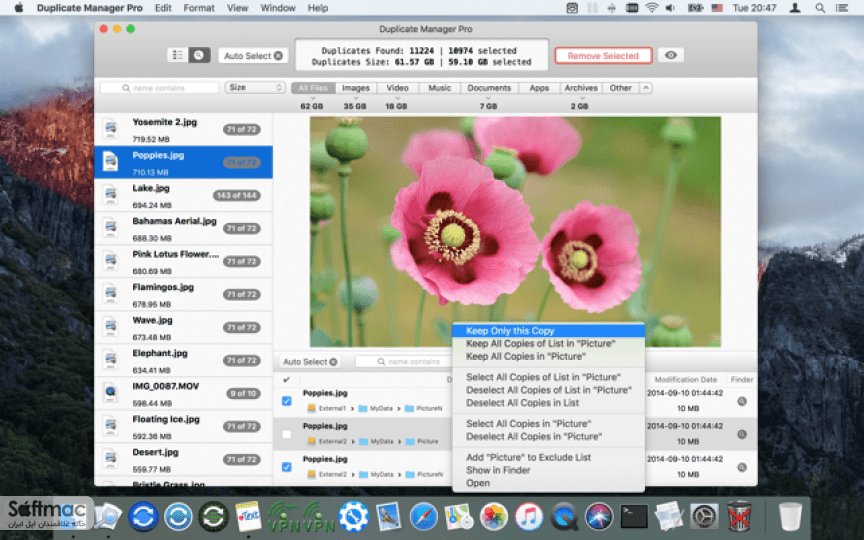Image resolution: width=864 pixels, height=540 pixels.
Task: Select Yosemite 2.jpg in the file list
Action: (x=183, y=129)
